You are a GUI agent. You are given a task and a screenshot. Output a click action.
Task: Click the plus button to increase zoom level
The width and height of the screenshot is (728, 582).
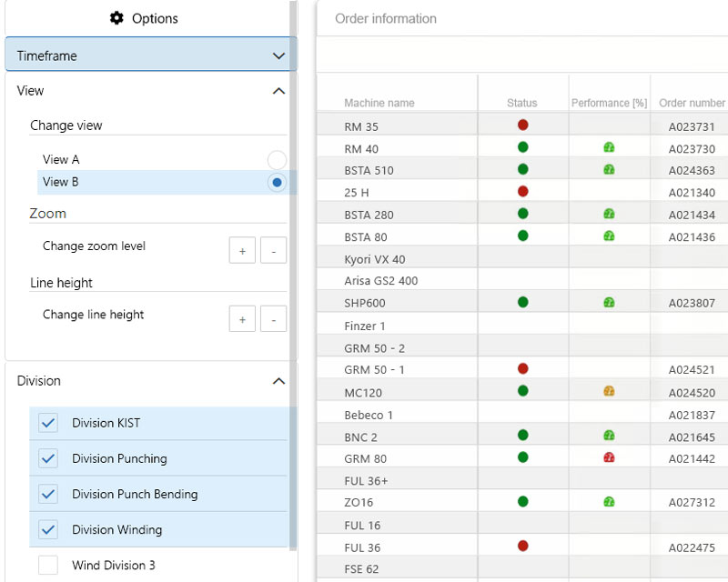[x=242, y=249]
